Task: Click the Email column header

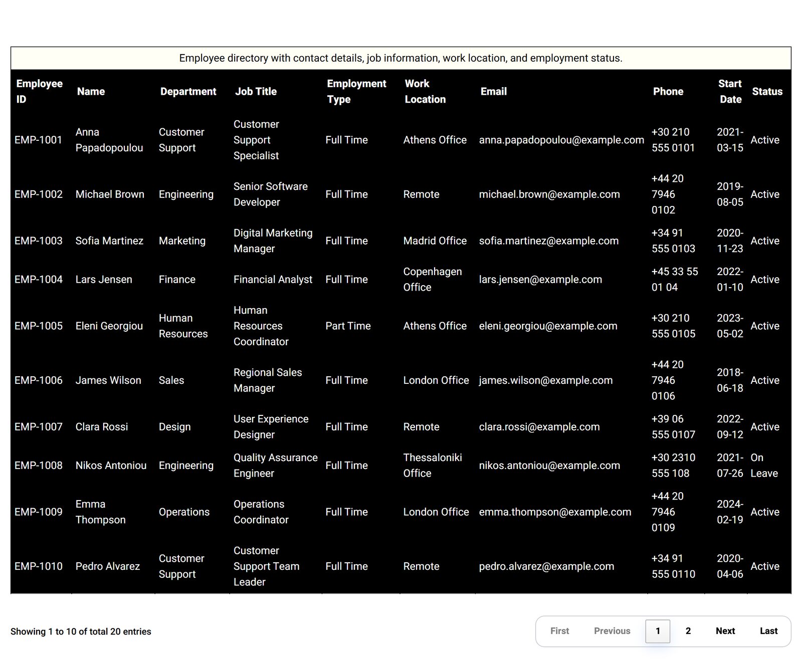Action: point(561,91)
